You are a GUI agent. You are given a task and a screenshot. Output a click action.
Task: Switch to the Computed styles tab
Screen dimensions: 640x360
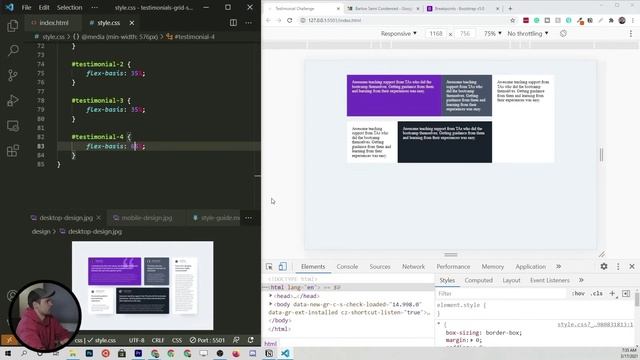point(478,280)
